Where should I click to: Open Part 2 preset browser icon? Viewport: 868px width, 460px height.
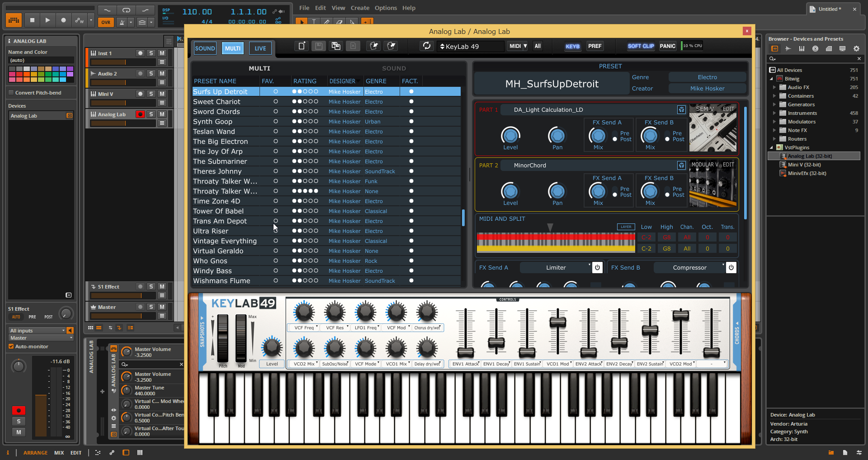(x=681, y=165)
